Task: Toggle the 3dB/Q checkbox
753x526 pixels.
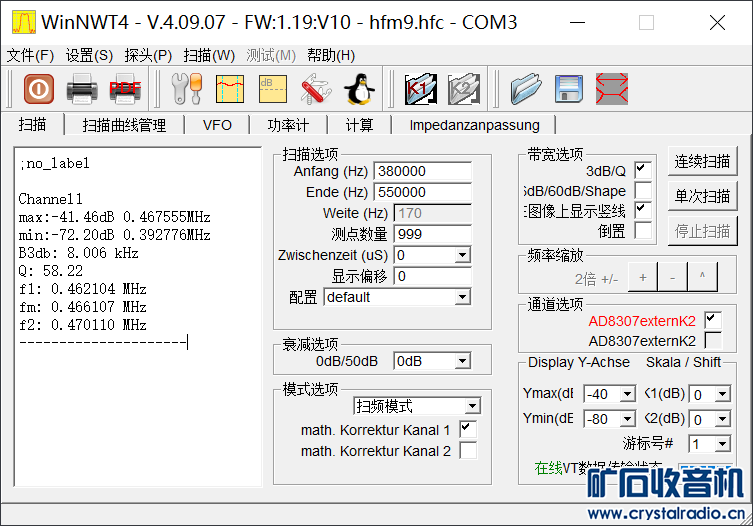Action: [643, 171]
